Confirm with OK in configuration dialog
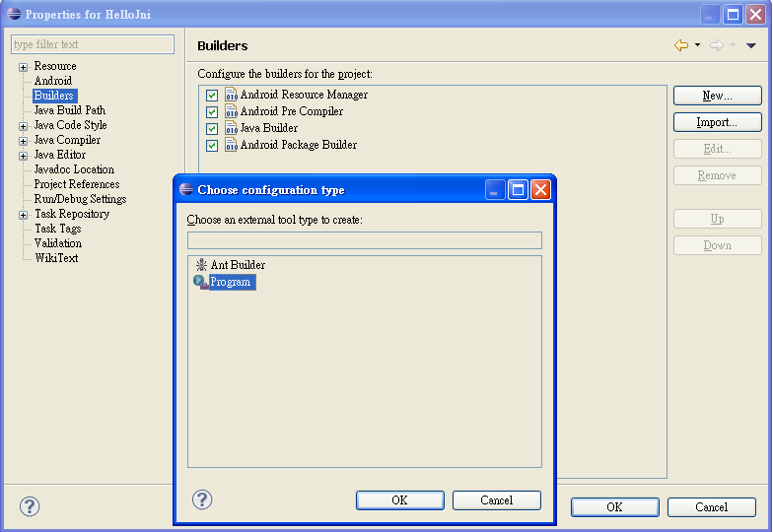The width and height of the screenshot is (773, 532). tap(400, 500)
